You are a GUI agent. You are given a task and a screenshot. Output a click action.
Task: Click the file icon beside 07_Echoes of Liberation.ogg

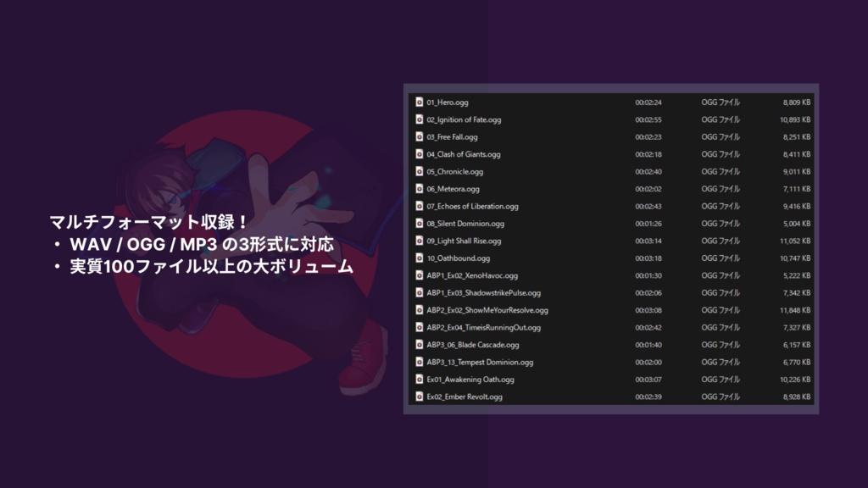419,207
